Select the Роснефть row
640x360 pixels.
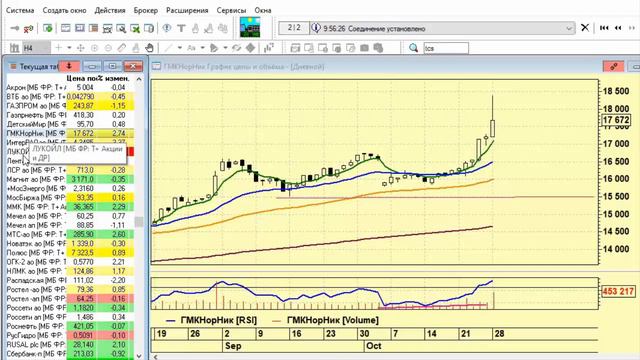(70, 326)
